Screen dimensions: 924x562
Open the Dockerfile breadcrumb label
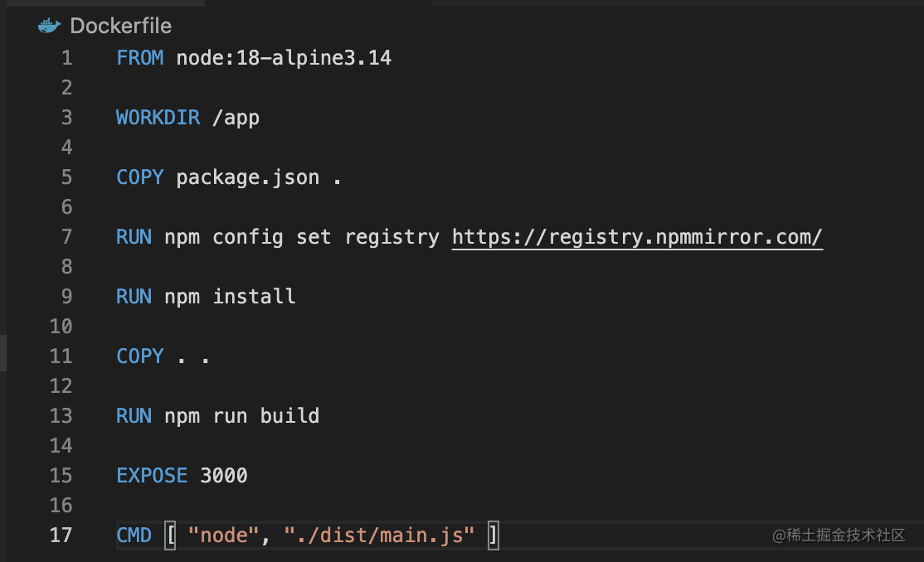(120, 27)
